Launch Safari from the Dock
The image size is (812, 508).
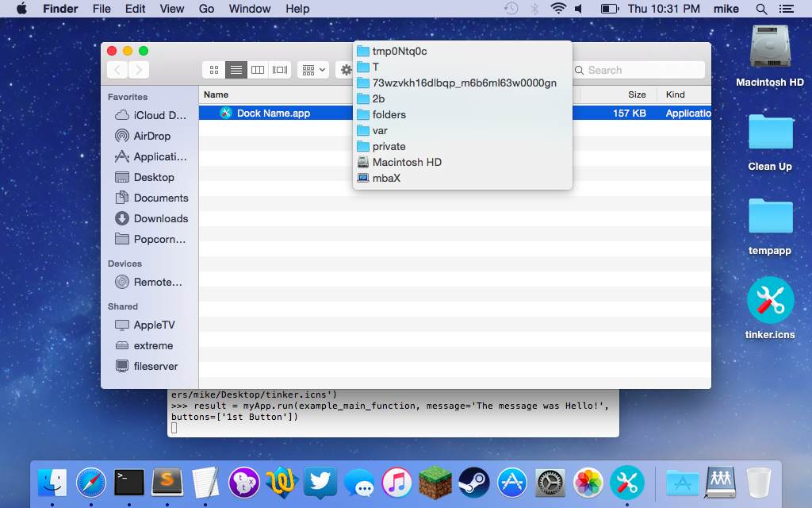click(x=90, y=483)
